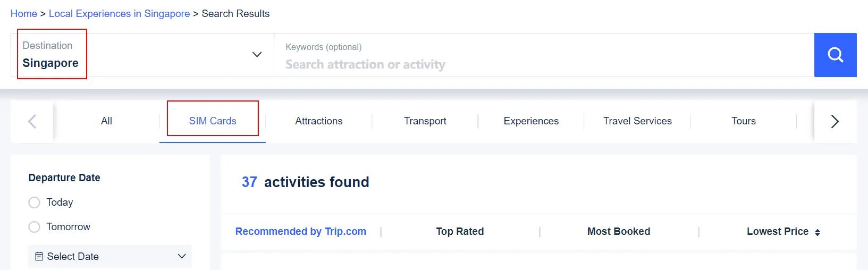Screen dimensions: 868x270
Task: Click the Lowest Price sort arrows icon
Action: [x=818, y=232]
